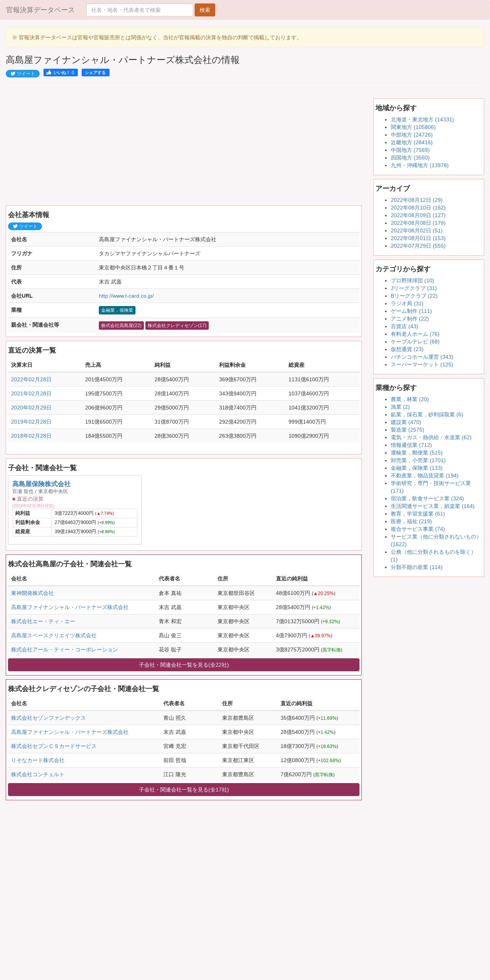The height and width of the screenshot is (980, 490).
Task: Focus the company name search field
Action: coord(140,10)
